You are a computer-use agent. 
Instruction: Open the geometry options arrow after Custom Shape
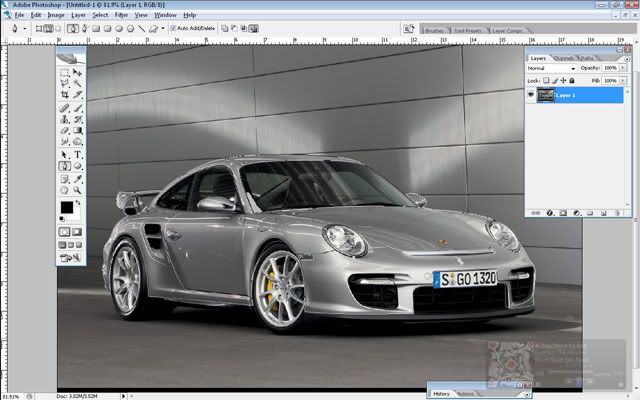pos(163,29)
